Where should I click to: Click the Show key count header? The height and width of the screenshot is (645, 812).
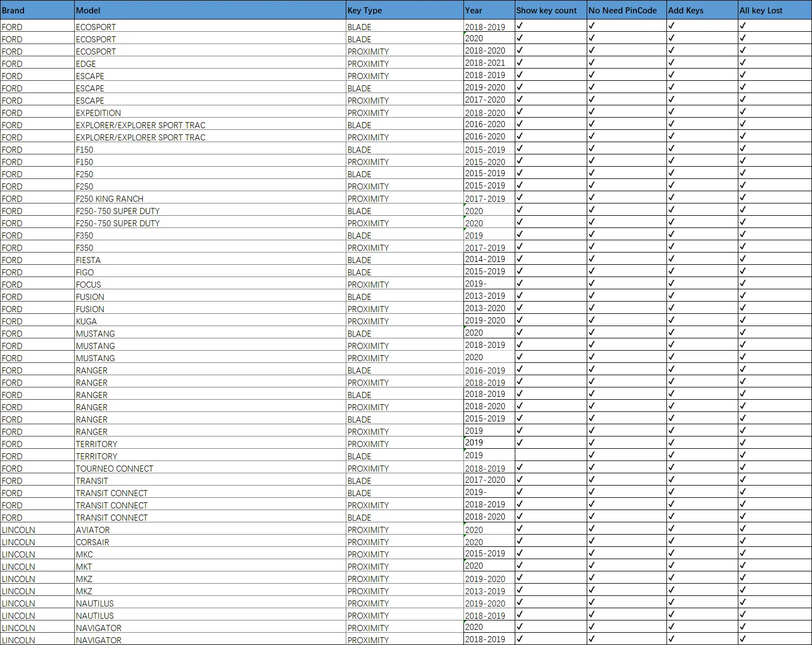coord(551,10)
